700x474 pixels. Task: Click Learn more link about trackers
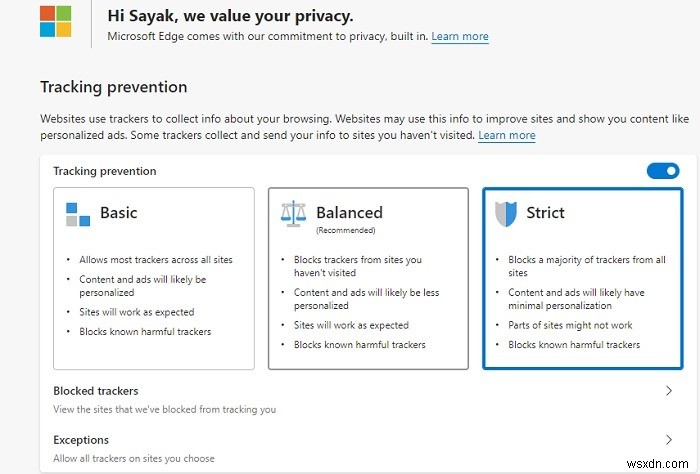click(x=506, y=135)
